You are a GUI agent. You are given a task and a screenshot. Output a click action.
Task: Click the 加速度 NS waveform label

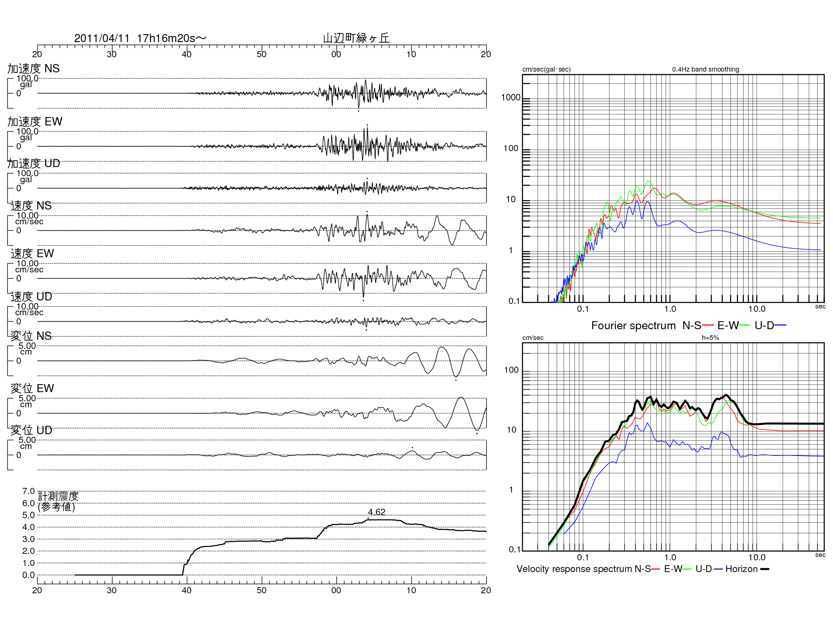click(x=34, y=68)
